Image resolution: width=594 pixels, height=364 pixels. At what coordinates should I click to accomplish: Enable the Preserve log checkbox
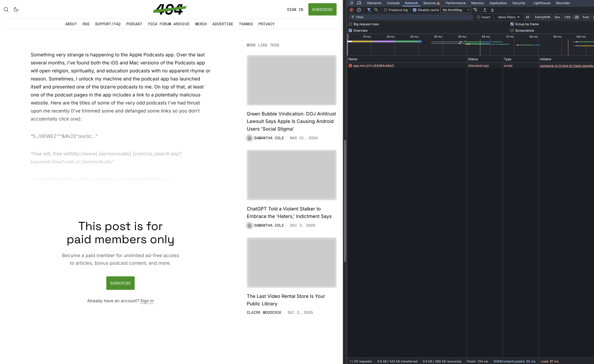coord(386,10)
